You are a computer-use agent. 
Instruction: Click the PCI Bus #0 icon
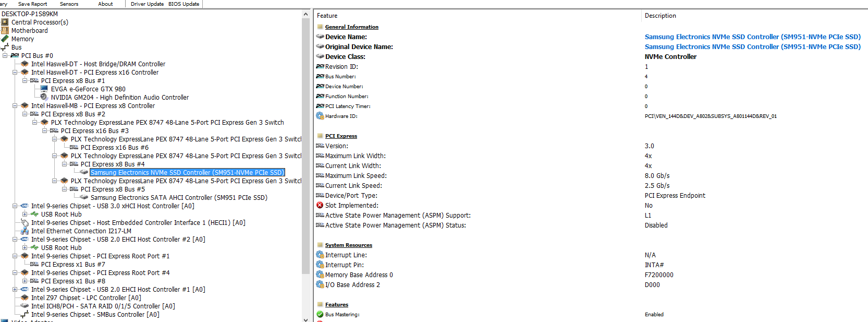tap(15, 56)
